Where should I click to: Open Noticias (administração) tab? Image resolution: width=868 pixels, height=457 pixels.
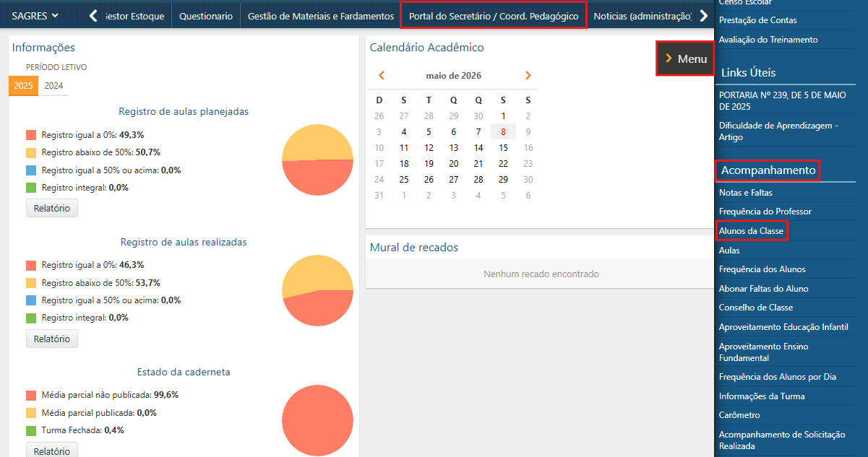(643, 16)
